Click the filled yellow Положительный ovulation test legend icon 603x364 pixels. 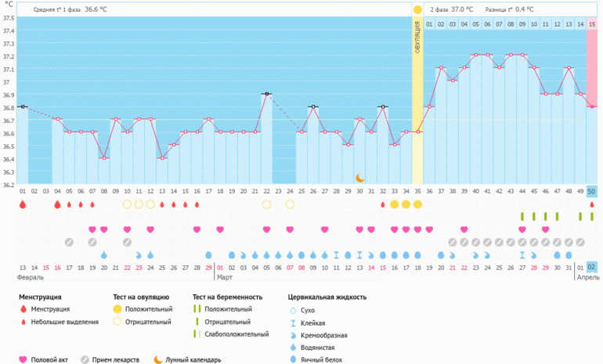[118, 310]
